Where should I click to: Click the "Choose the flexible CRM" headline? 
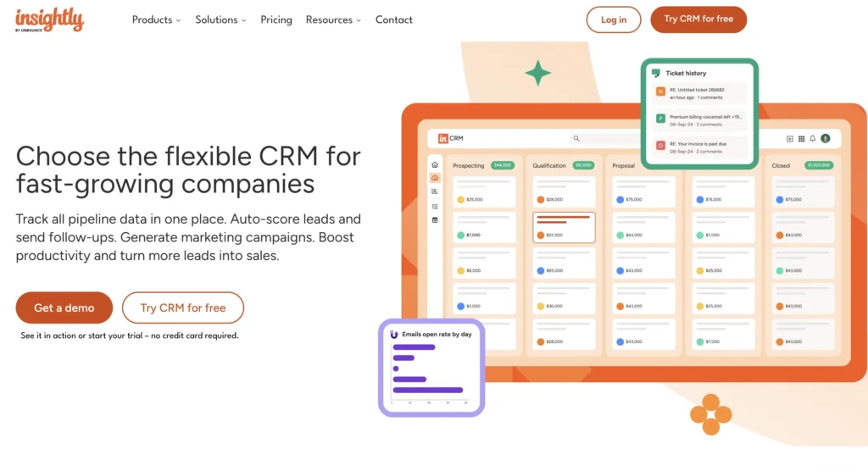tap(188, 170)
